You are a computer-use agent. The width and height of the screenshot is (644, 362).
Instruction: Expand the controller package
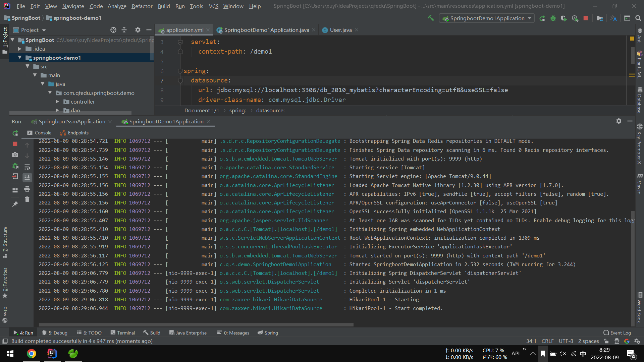coord(57,102)
